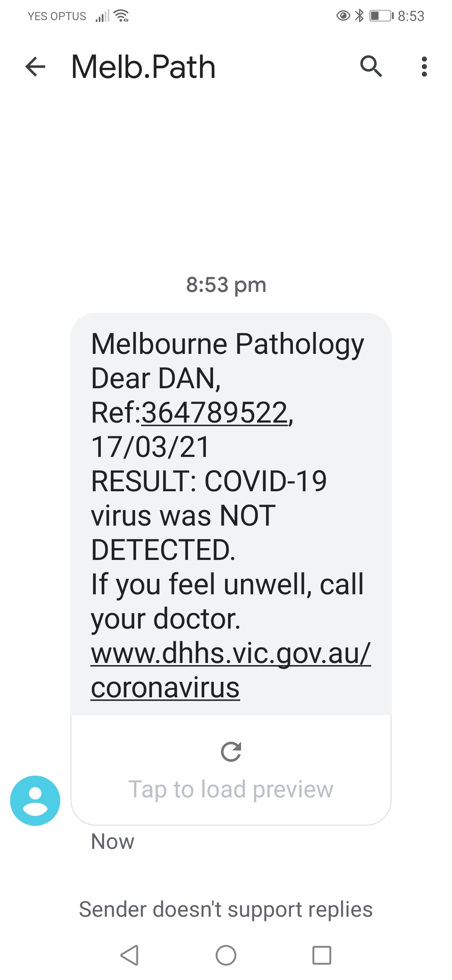Tap the reference number 364789522

tap(215, 413)
